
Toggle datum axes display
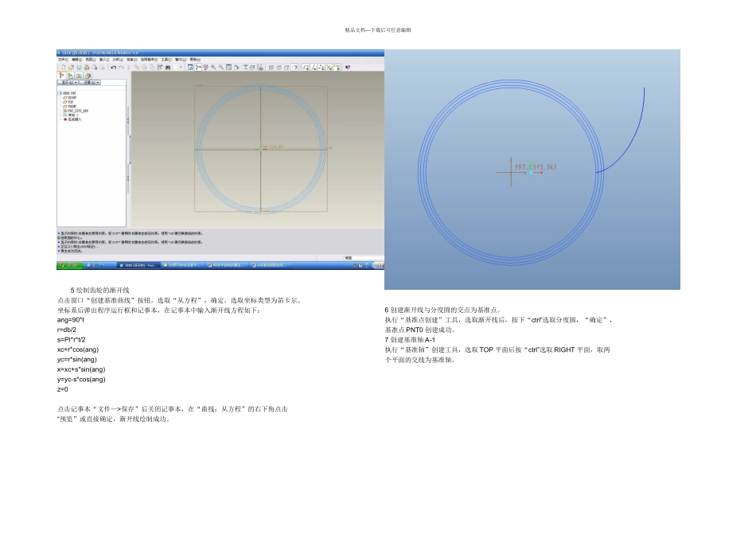click(x=314, y=67)
